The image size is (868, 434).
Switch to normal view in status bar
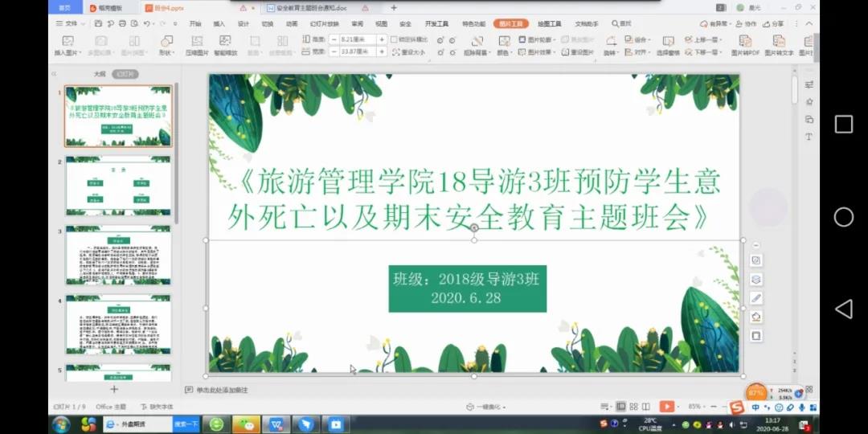coord(620,407)
